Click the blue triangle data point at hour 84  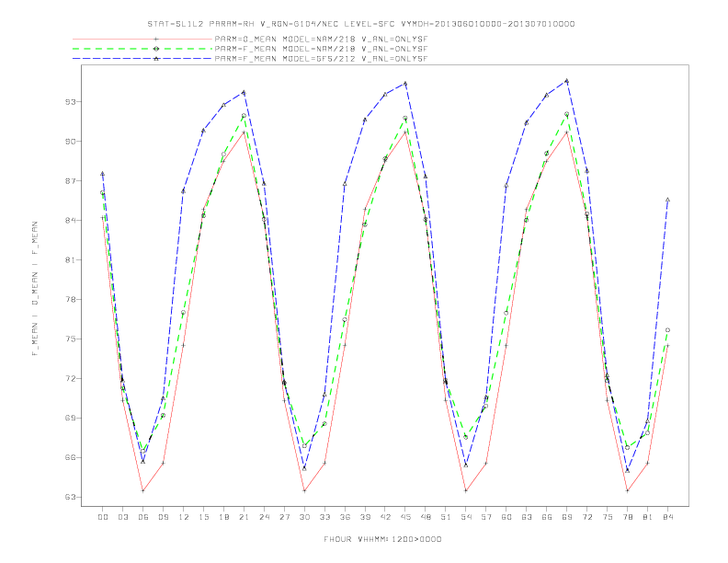pos(667,200)
